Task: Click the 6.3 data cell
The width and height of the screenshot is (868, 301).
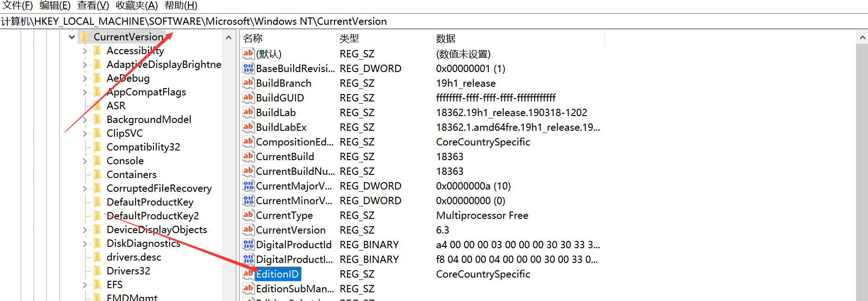Action: pos(443,230)
